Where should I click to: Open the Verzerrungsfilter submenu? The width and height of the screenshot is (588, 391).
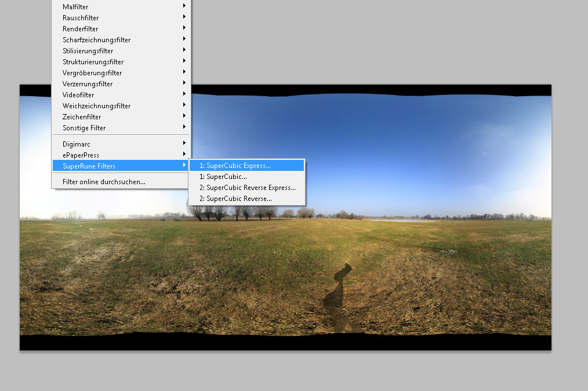(x=88, y=84)
